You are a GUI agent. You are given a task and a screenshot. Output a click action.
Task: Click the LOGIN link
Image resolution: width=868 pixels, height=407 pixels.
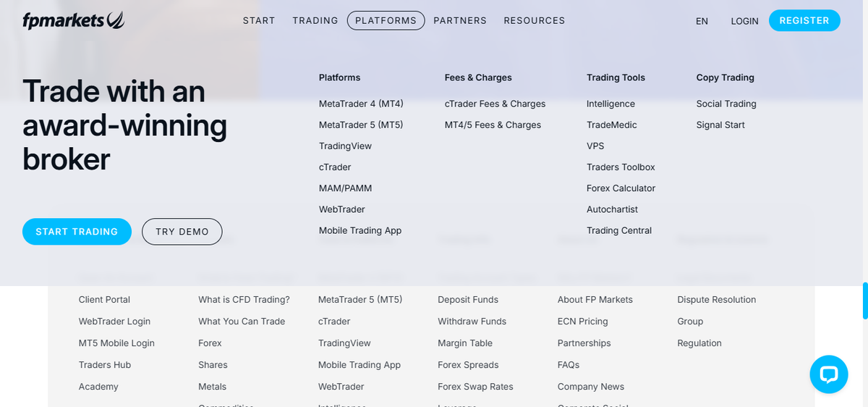pos(744,21)
